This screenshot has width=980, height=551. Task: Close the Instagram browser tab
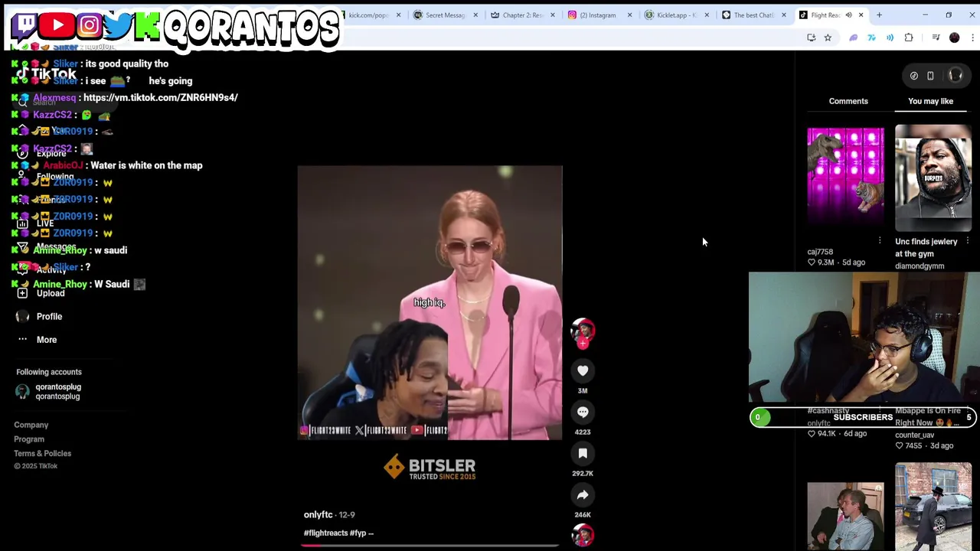(629, 15)
